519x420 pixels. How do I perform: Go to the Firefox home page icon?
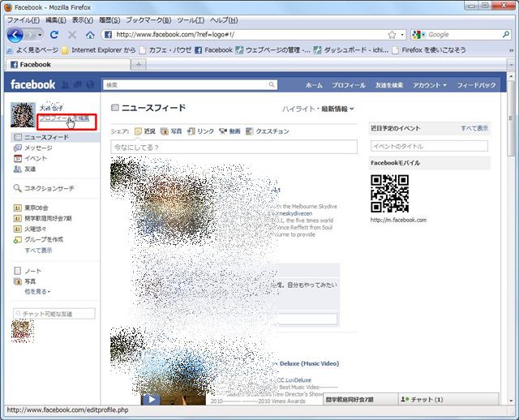[90, 34]
